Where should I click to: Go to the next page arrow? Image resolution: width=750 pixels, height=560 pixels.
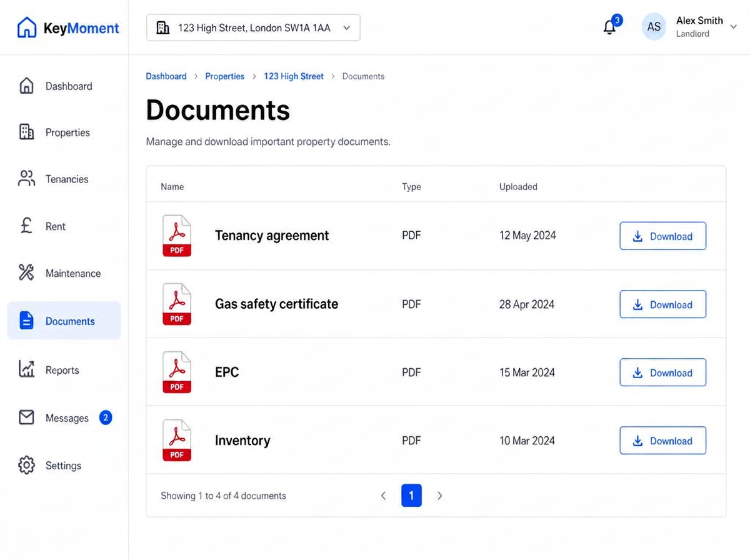pos(439,496)
